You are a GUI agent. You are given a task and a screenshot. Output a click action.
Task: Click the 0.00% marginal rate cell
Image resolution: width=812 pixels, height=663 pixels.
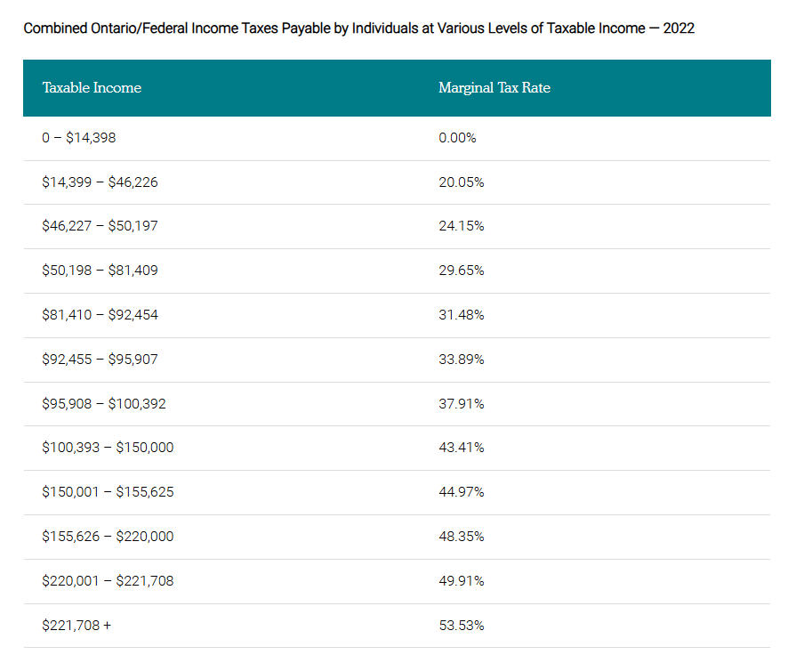pyautogui.click(x=458, y=138)
